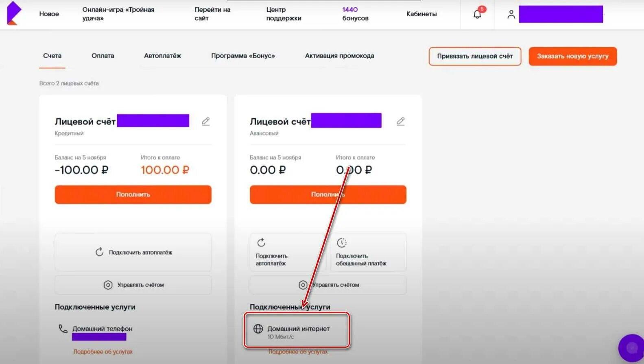Open the chat bubble icon at the corner
This screenshot has height=364, width=644.
pyautogui.click(x=631, y=348)
